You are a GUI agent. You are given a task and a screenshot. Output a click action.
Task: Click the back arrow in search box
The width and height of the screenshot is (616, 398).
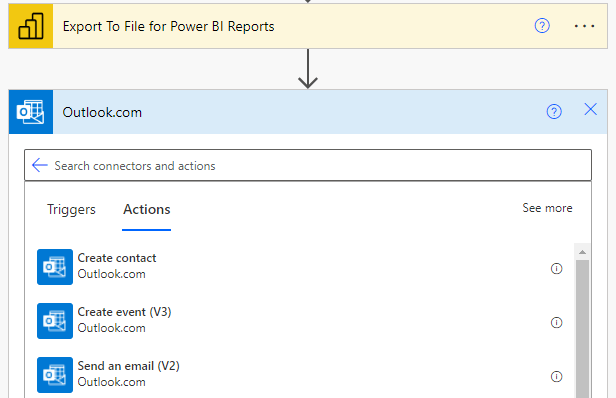pos(40,165)
